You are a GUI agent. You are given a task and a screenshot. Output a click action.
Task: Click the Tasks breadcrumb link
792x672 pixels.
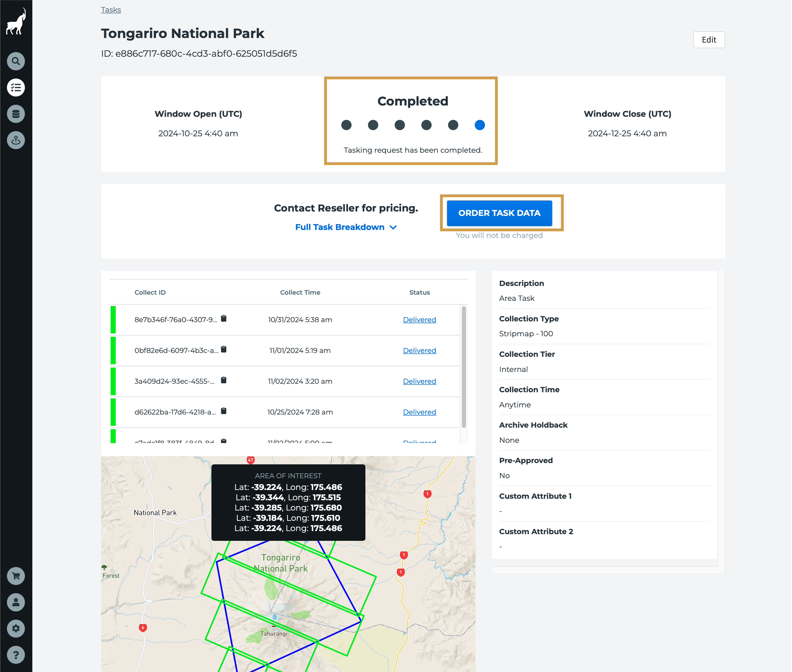coord(111,10)
